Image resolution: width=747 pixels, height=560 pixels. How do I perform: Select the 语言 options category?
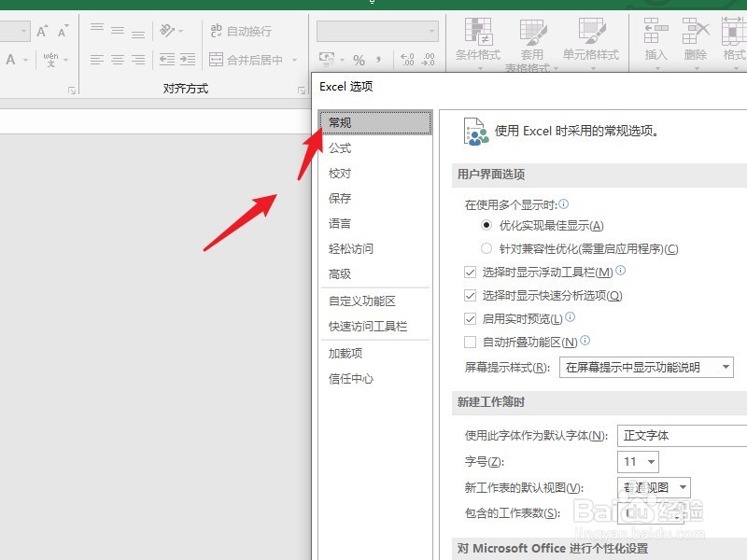(375, 223)
